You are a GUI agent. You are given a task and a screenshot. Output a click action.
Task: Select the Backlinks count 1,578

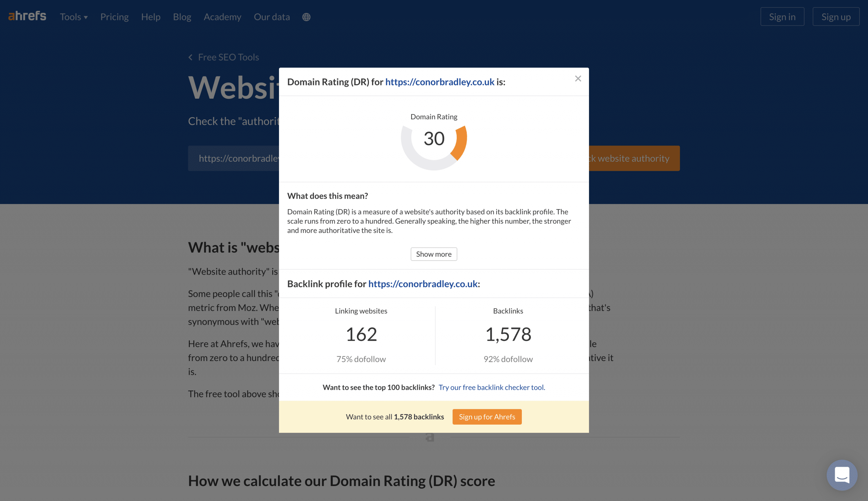508,334
